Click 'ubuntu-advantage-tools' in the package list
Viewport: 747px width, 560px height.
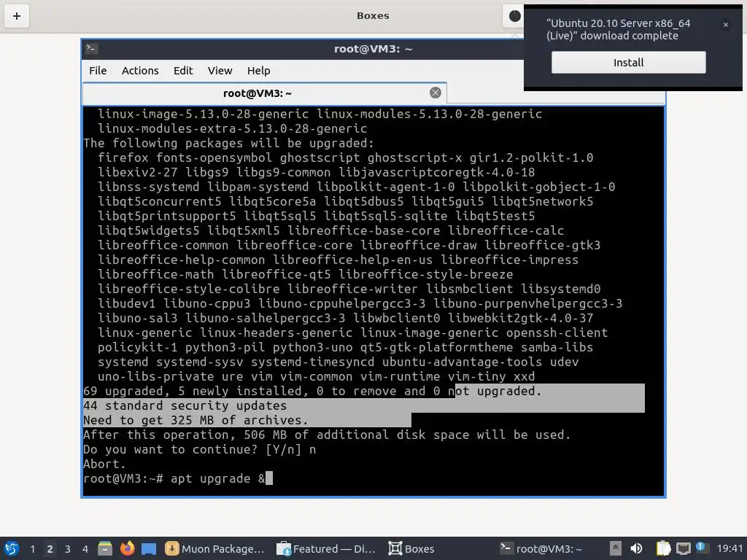[x=462, y=362]
